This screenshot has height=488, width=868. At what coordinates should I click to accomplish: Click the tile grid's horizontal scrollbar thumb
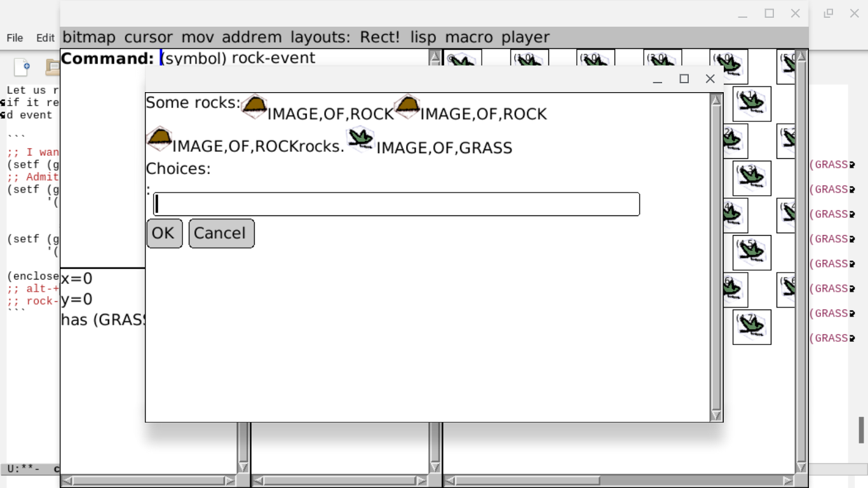pos(527,481)
